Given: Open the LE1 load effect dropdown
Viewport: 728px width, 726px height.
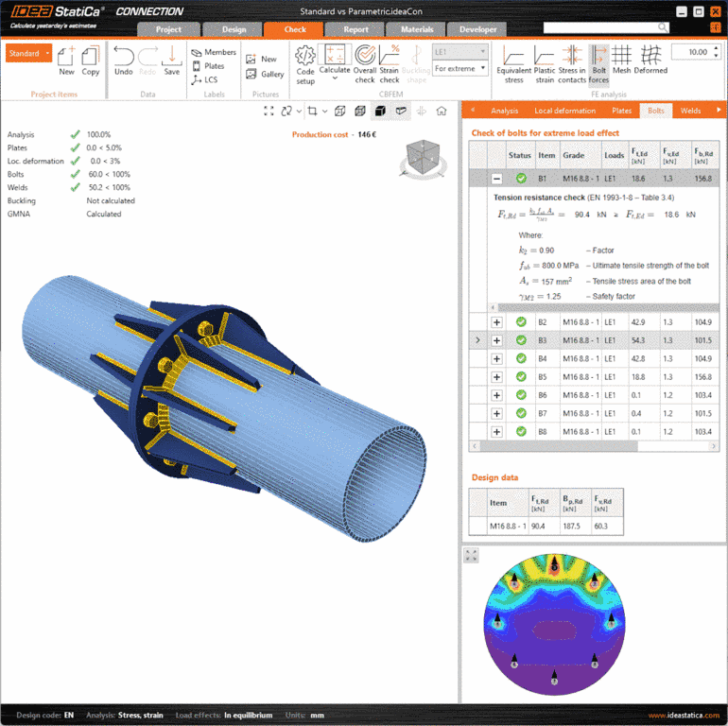Looking at the screenshot, I should pyautogui.click(x=459, y=52).
